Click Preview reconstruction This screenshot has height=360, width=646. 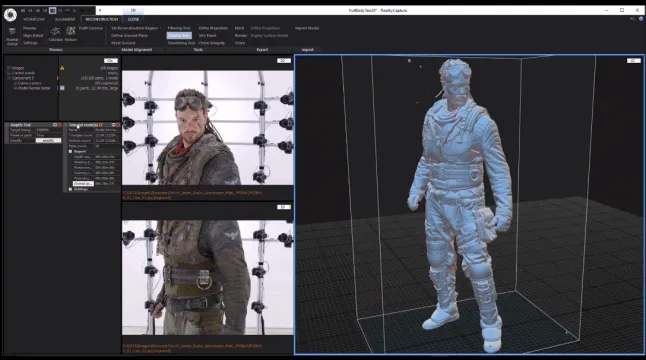[x=30, y=28]
